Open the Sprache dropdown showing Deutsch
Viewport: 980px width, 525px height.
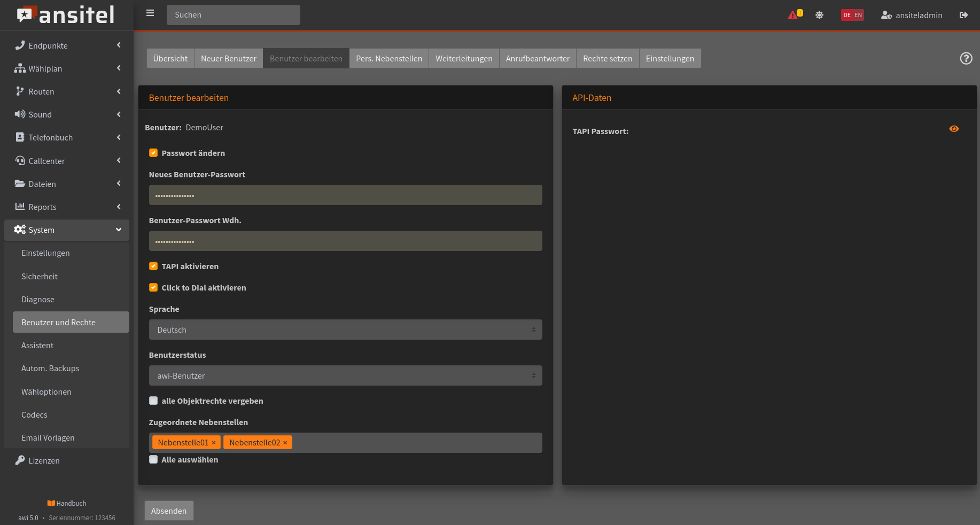coord(345,330)
